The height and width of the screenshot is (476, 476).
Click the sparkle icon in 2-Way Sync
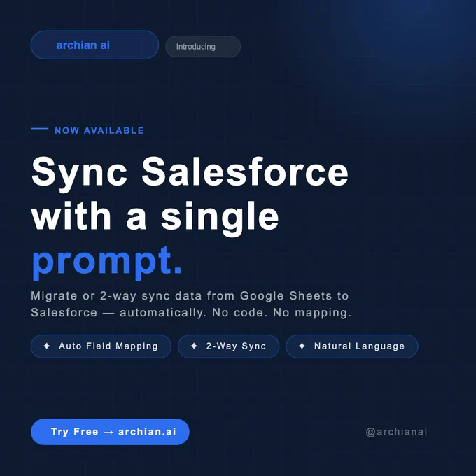click(194, 346)
